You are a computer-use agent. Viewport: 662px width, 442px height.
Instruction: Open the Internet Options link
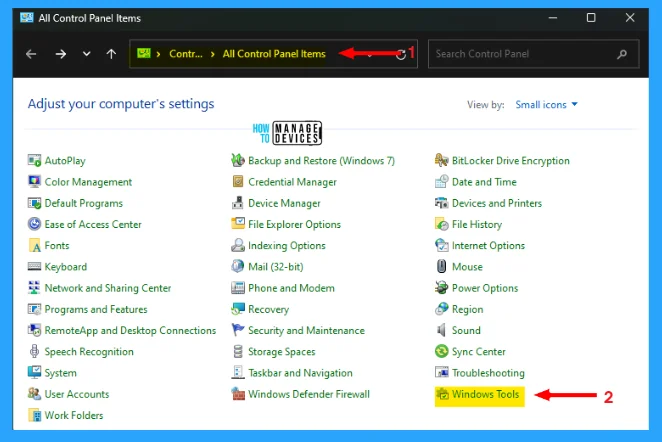coord(488,245)
